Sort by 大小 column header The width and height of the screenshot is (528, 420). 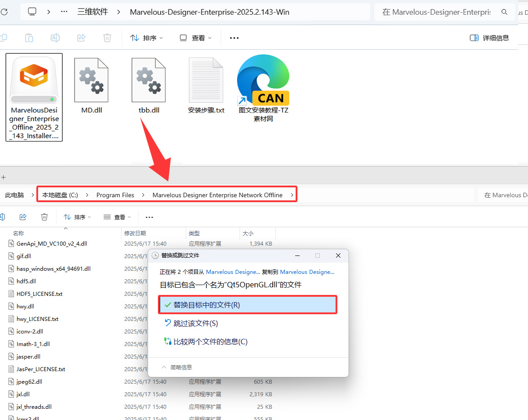tap(248, 233)
